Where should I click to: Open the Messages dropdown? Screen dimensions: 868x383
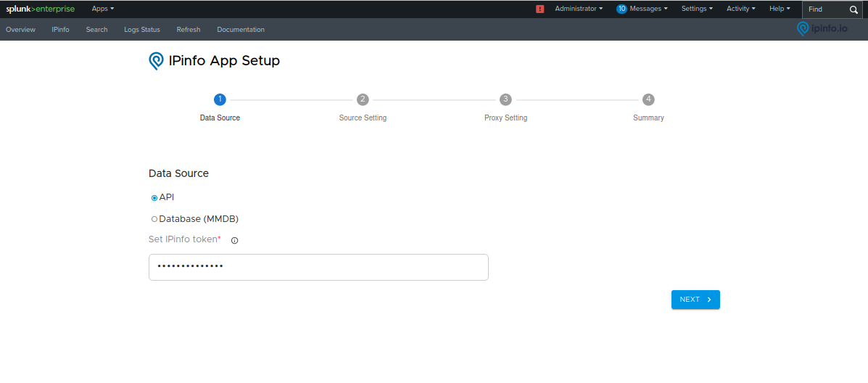(x=649, y=9)
